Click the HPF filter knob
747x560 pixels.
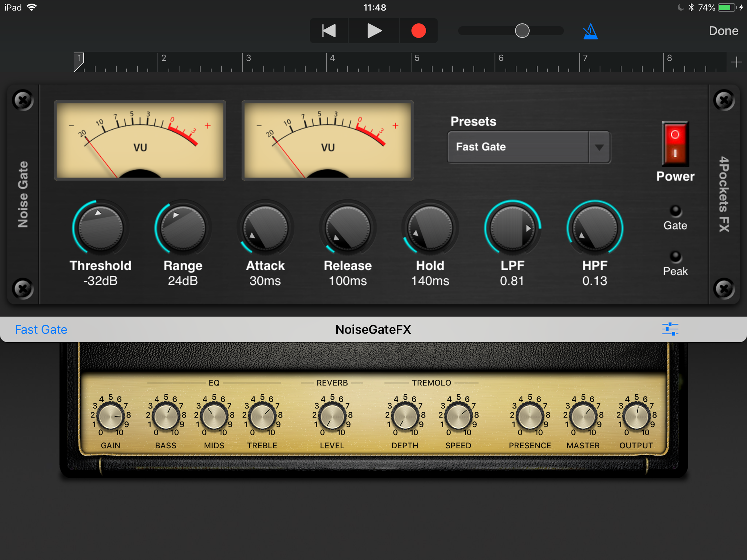[594, 228]
